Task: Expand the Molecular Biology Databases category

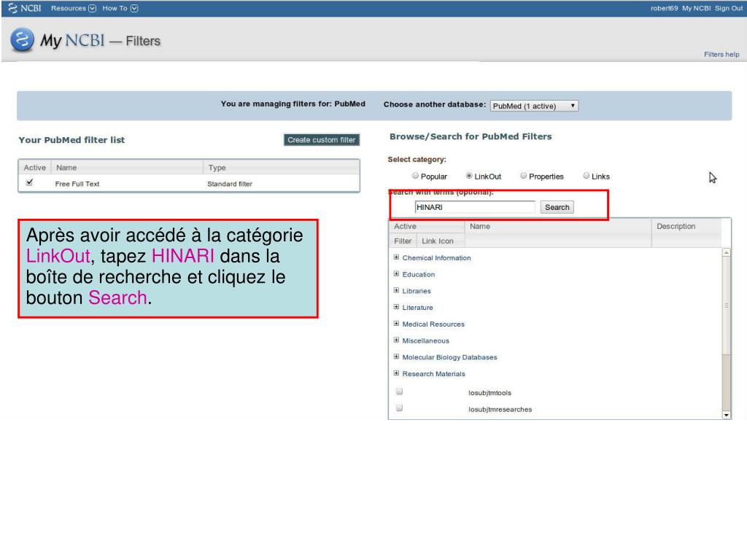Action: click(x=396, y=357)
